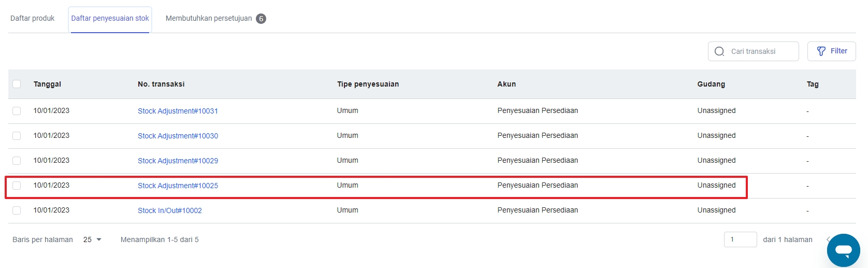Focus the Cari transaksi search field
The width and height of the screenshot is (868, 268).
[x=761, y=51]
